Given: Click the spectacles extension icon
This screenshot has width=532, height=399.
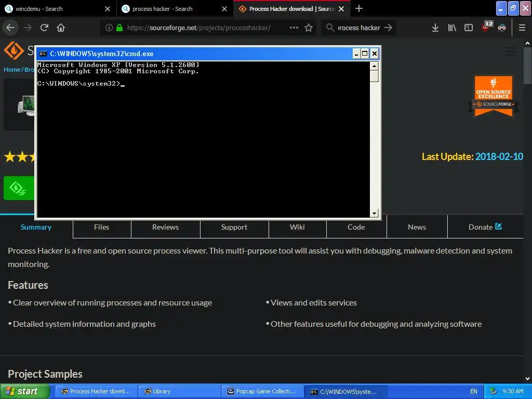Looking at the screenshot, I should coord(502,28).
